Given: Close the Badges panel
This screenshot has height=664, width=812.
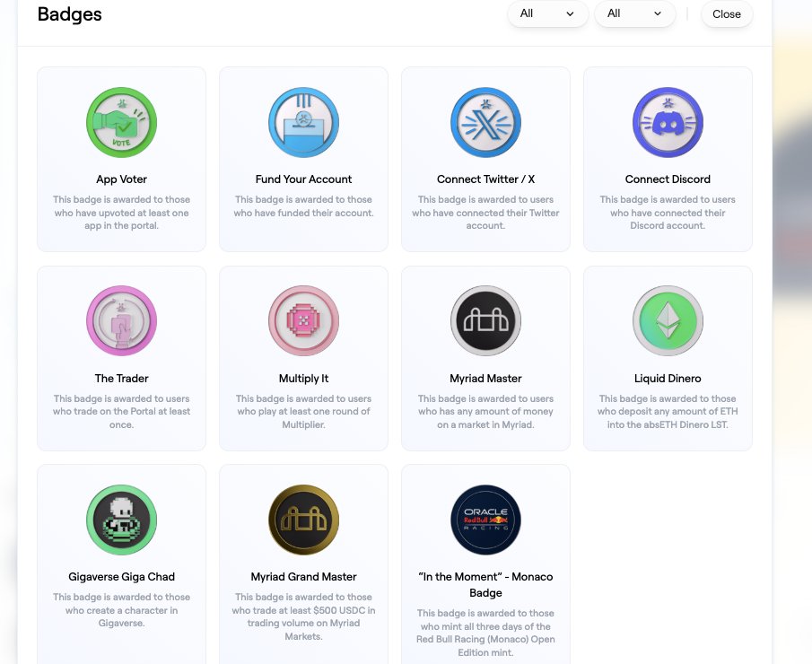Looking at the screenshot, I should coord(727,14).
